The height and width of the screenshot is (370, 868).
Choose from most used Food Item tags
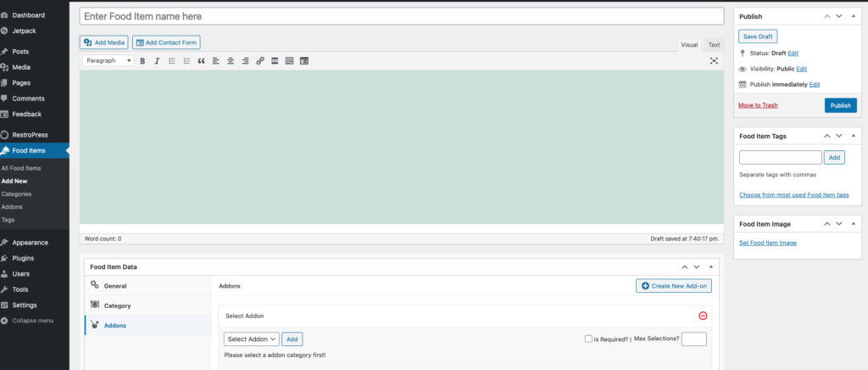(793, 195)
